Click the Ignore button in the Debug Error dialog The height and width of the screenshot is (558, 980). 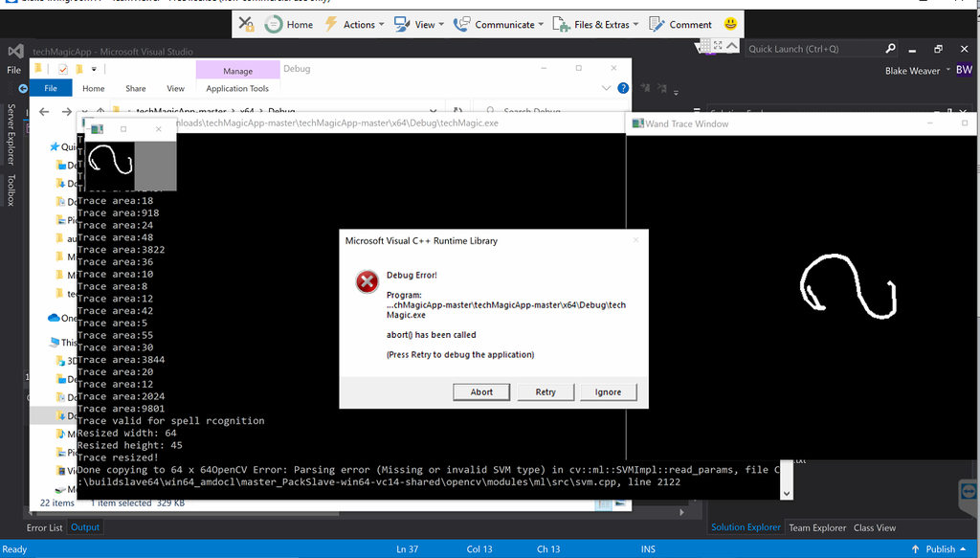608,391
